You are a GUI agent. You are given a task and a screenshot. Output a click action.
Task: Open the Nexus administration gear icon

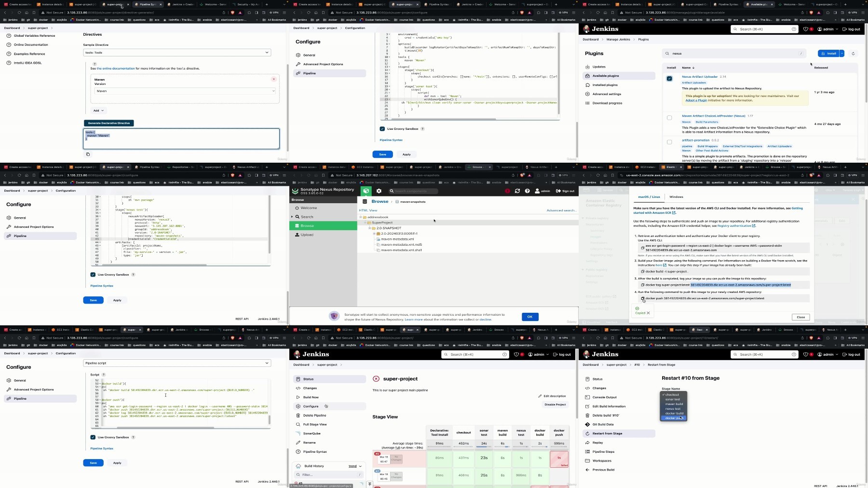tap(379, 191)
